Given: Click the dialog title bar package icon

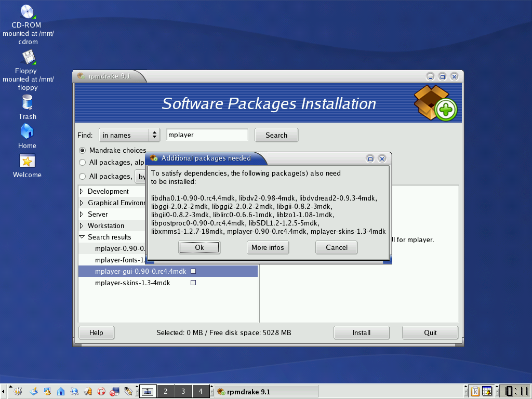Looking at the screenshot, I should [x=154, y=158].
